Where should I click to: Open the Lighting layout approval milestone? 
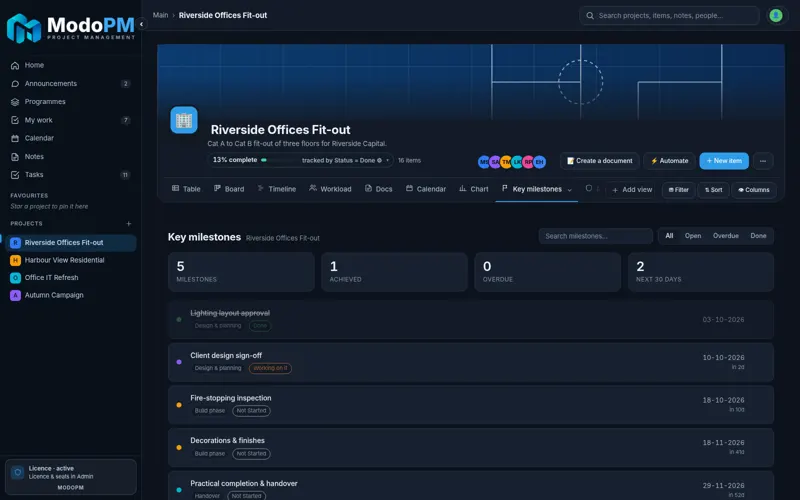(470, 320)
